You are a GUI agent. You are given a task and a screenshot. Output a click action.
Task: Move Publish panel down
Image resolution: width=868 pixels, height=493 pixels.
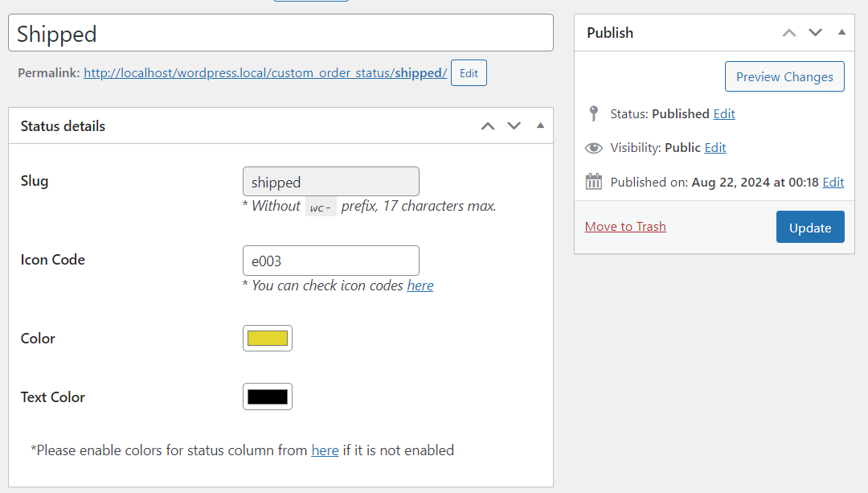tap(816, 33)
